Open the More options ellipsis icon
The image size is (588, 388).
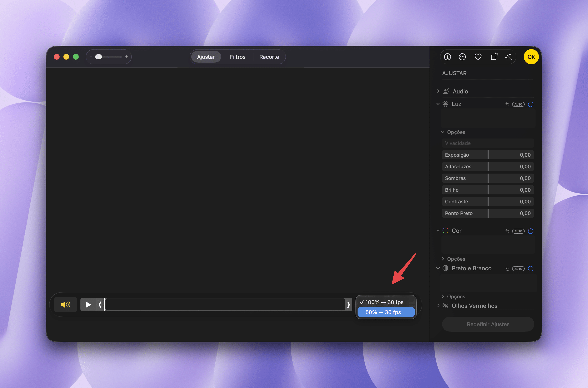(462, 57)
